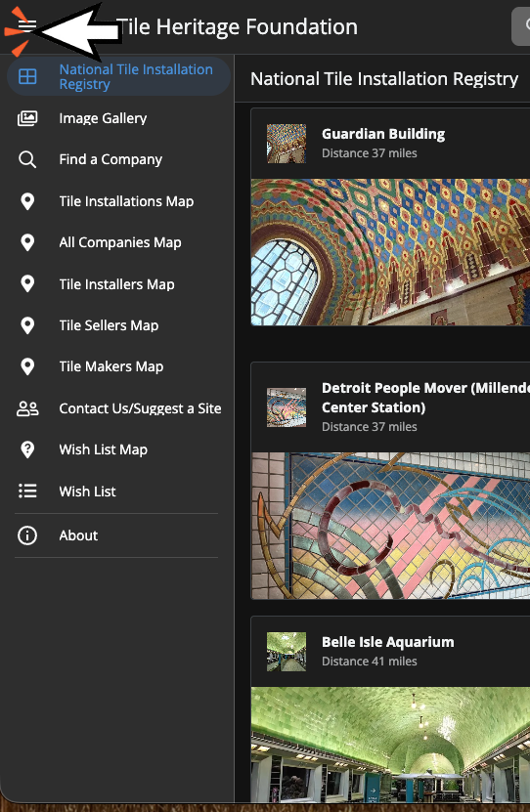This screenshot has height=812, width=530.
Task: Click the Tile Heritage Foundation title
Action: click(237, 26)
